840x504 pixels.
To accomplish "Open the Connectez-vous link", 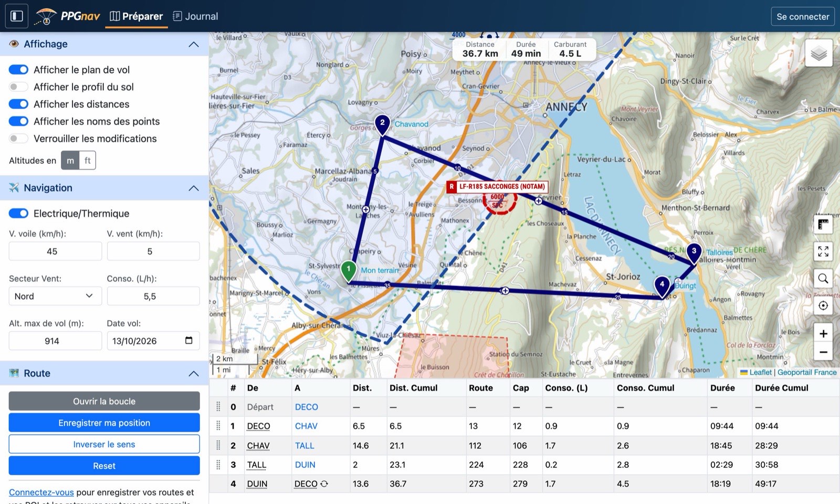I will [41, 492].
